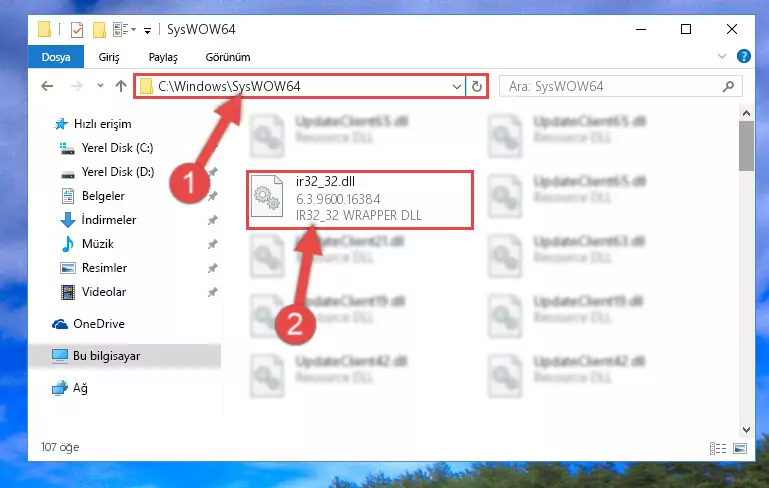Viewport: 769px width, 488px height.
Task: Click the Properties icon in quick access toolbar
Action: click(x=77, y=30)
